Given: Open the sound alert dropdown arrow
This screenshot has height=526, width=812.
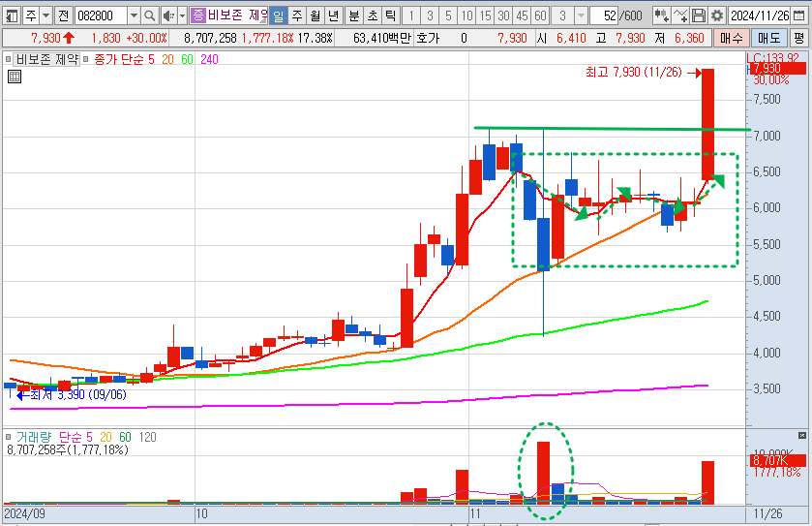Looking at the screenshot, I should pos(182,16).
